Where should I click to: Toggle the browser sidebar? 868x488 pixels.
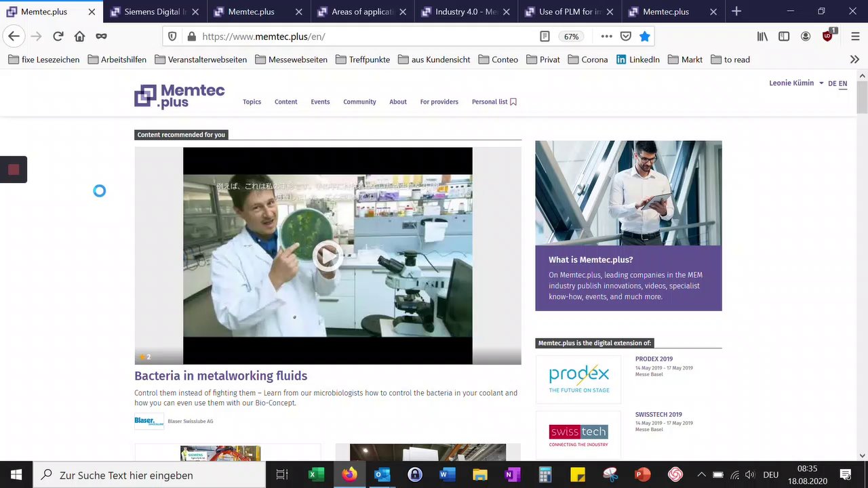point(784,37)
